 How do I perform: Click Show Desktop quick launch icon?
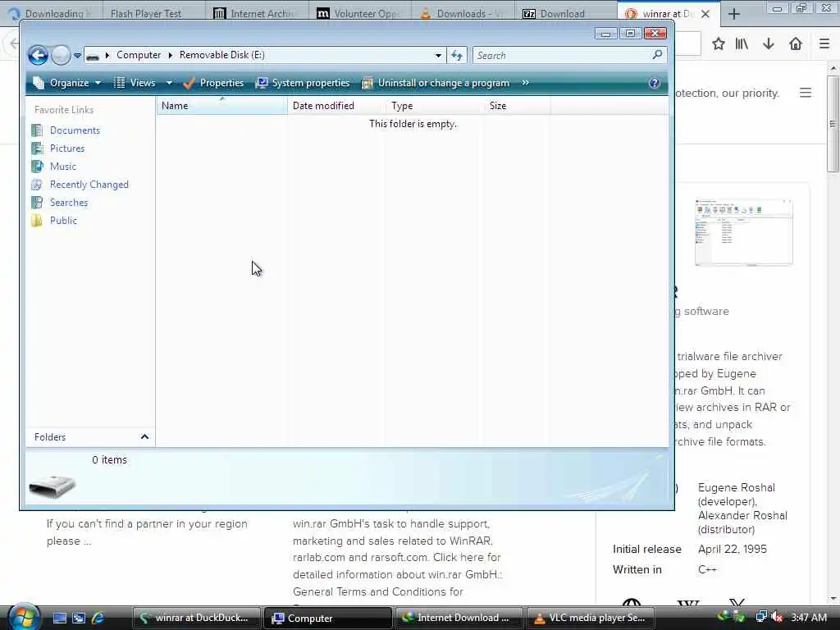pyautogui.click(x=59, y=619)
